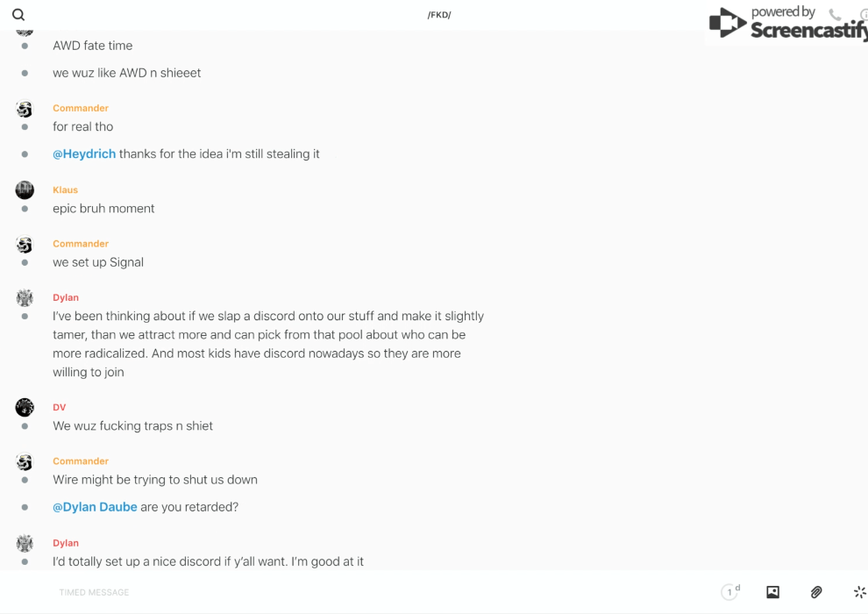Viewport: 868px width, 614px height.
Task: Click Commander's avatar above "for real tho"
Action: [x=25, y=109]
